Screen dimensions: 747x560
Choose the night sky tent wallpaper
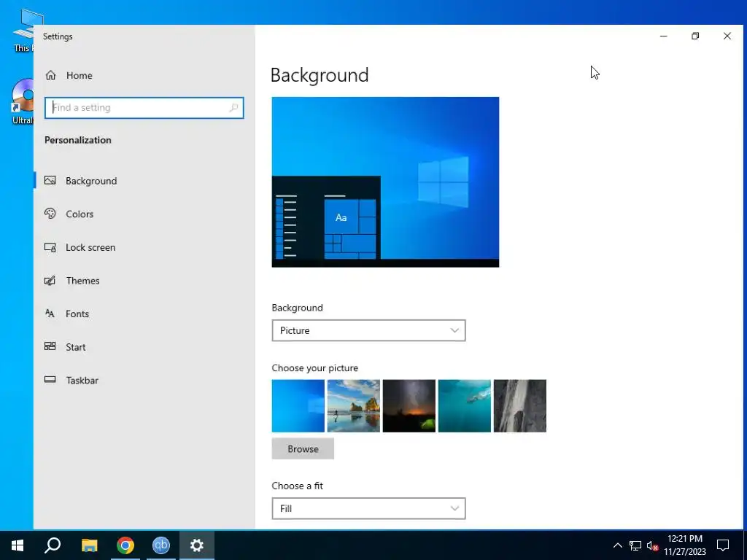pos(409,405)
